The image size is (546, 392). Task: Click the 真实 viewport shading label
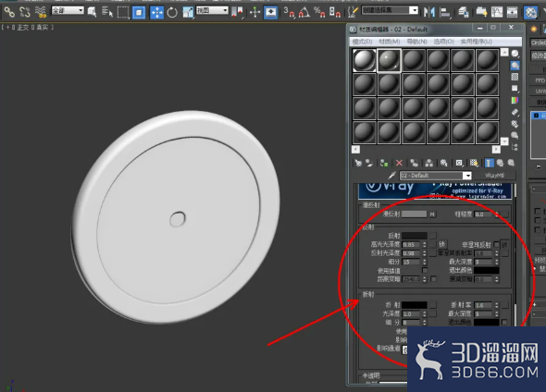[x=43, y=27]
